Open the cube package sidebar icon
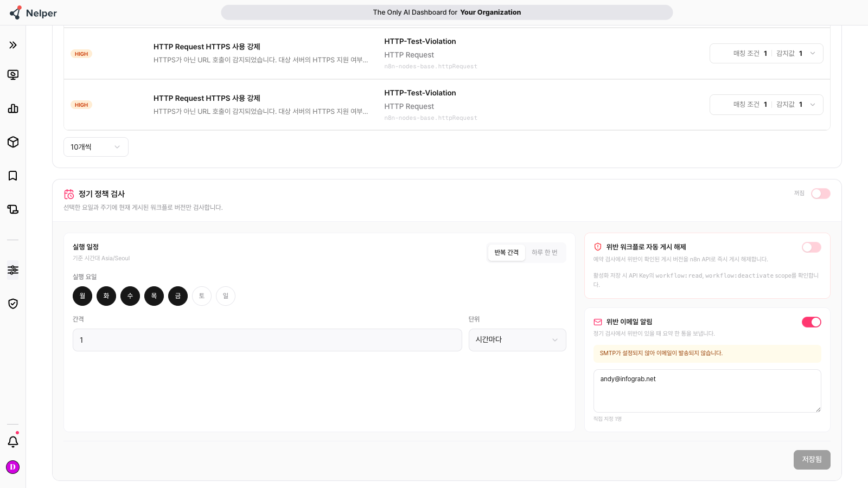 [13, 142]
